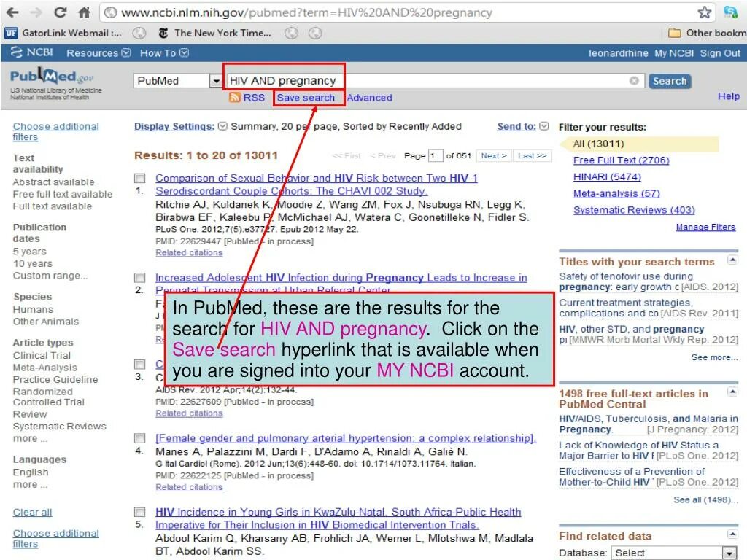Click the Next page button
The width and height of the screenshot is (747, 560).
click(x=494, y=156)
